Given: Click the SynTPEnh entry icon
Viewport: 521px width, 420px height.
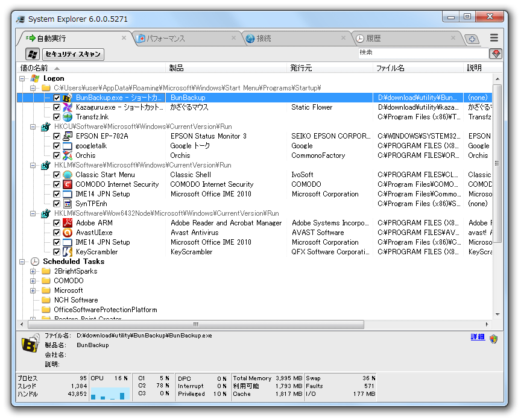Looking at the screenshot, I should [x=68, y=204].
